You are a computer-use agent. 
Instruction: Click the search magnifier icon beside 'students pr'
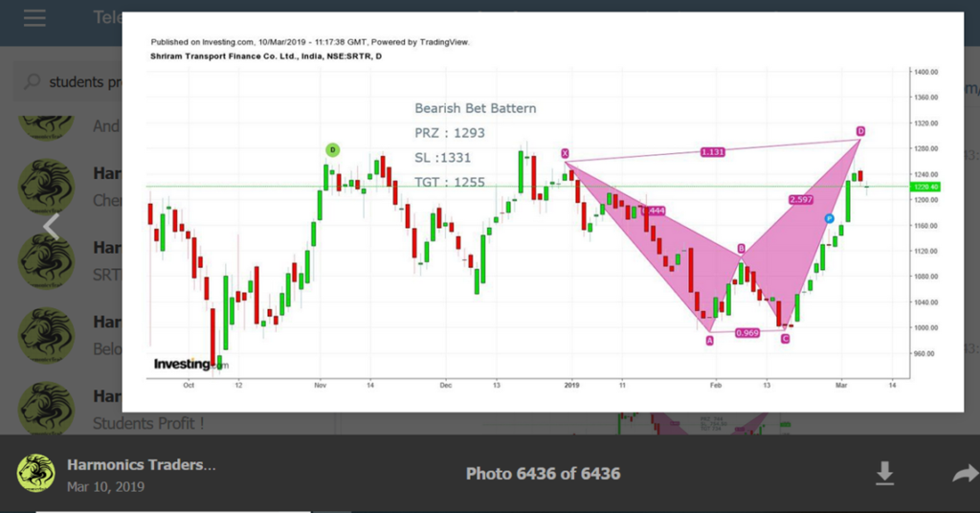pyautogui.click(x=32, y=82)
